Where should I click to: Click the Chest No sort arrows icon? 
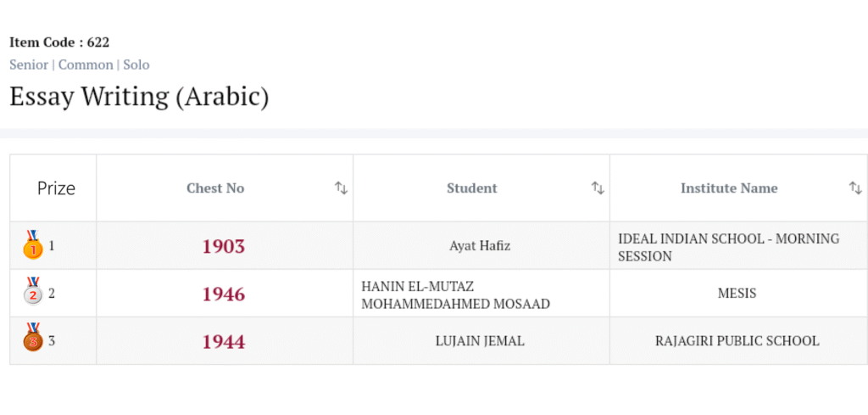pyautogui.click(x=341, y=188)
